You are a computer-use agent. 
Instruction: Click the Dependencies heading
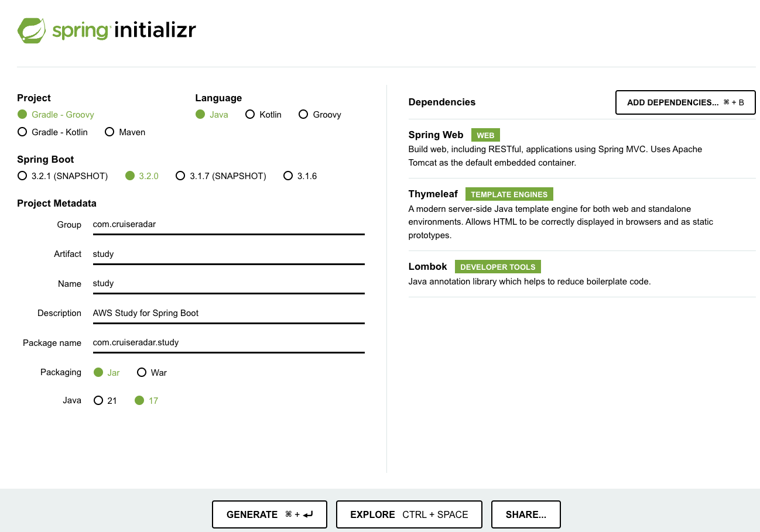442,102
